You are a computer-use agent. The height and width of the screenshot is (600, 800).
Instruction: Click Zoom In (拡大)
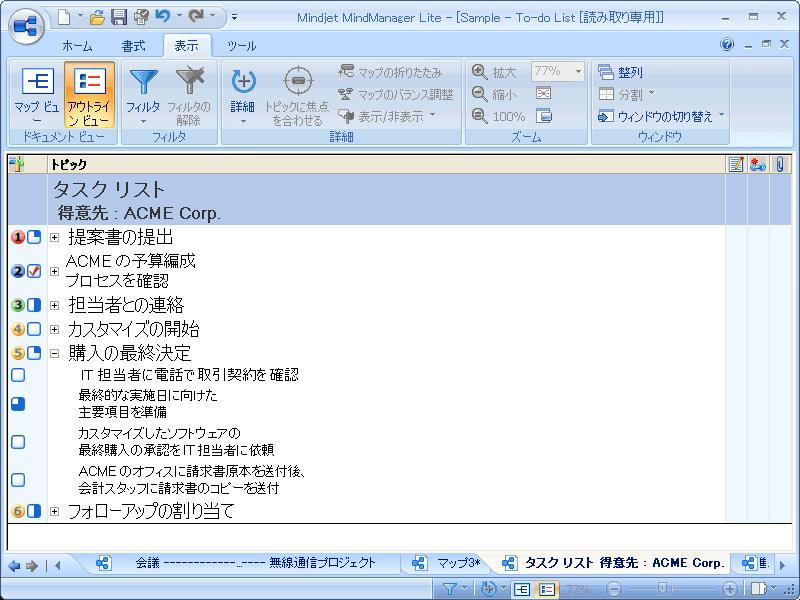tap(494, 72)
